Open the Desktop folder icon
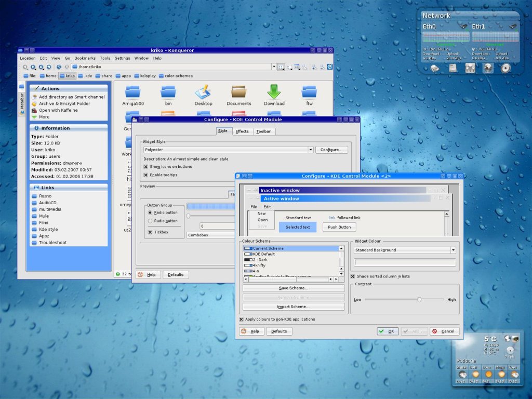 (x=203, y=91)
